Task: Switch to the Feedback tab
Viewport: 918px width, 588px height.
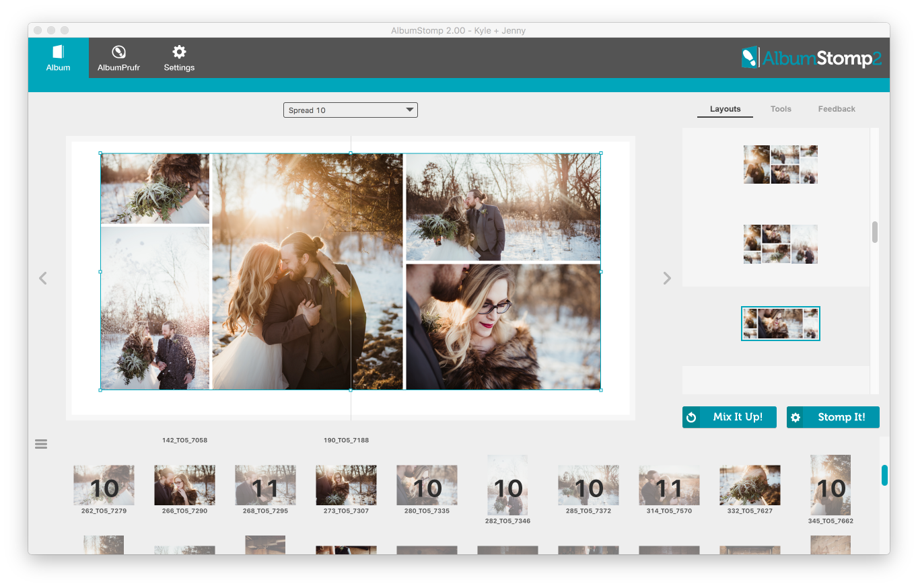Action: click(837, 109)
